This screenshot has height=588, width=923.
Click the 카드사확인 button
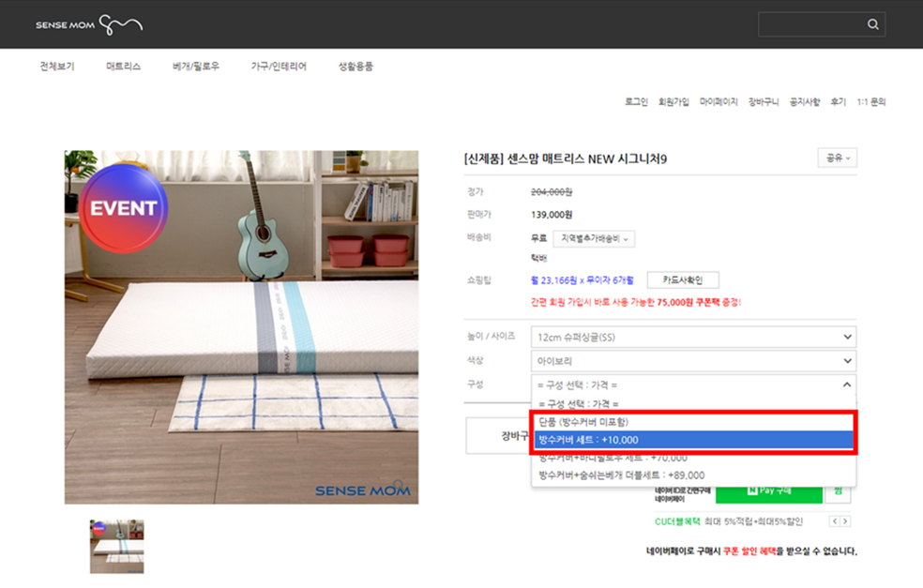click(683, 280)
